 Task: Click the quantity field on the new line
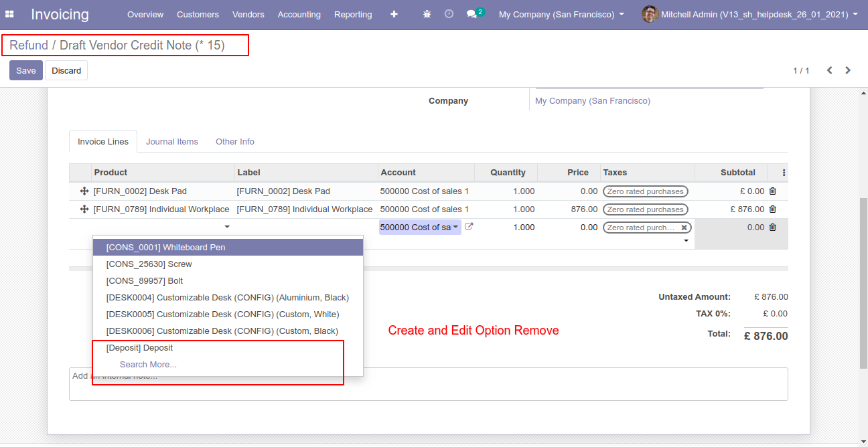click(x=506, y=228)
